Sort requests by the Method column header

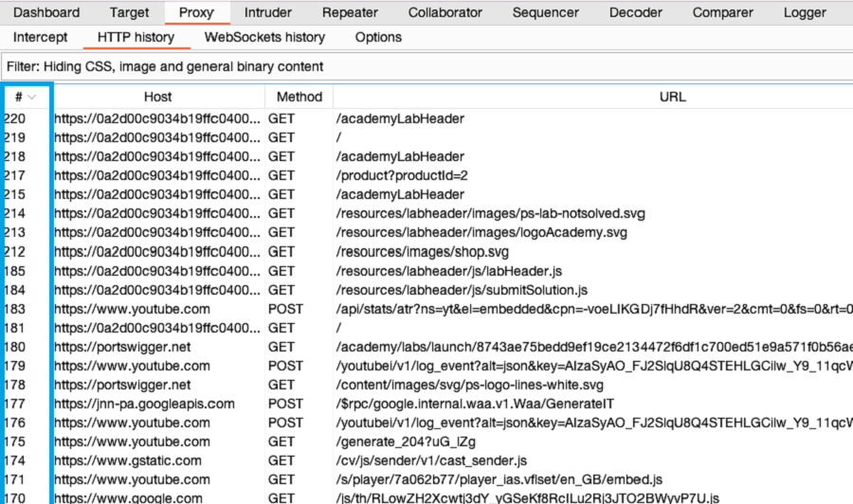(299, 98)
